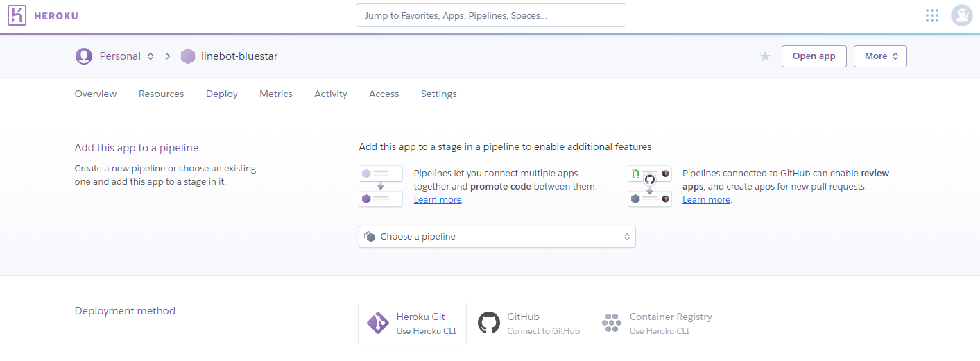Click the Open app button
This screenshot has height=361, width=980.
[x=814, y=56]
